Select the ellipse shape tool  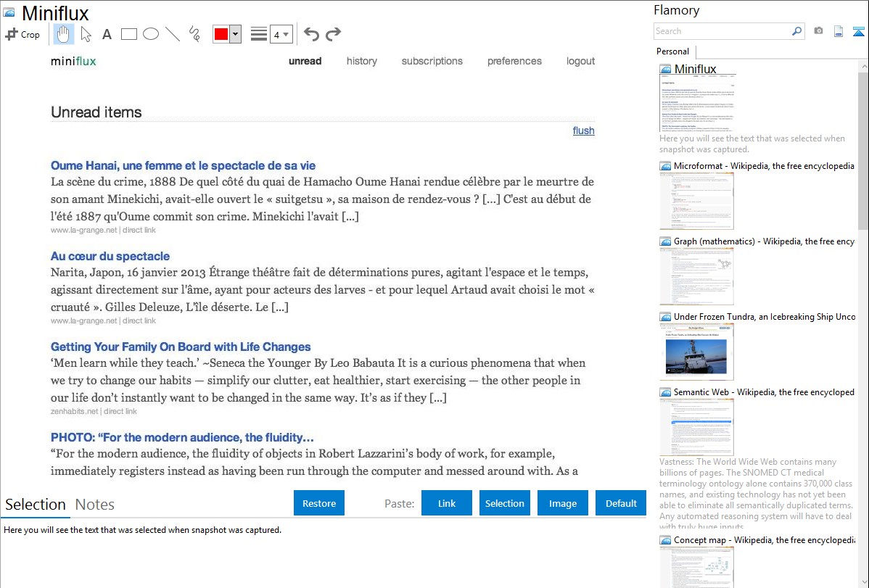point(151,34)
